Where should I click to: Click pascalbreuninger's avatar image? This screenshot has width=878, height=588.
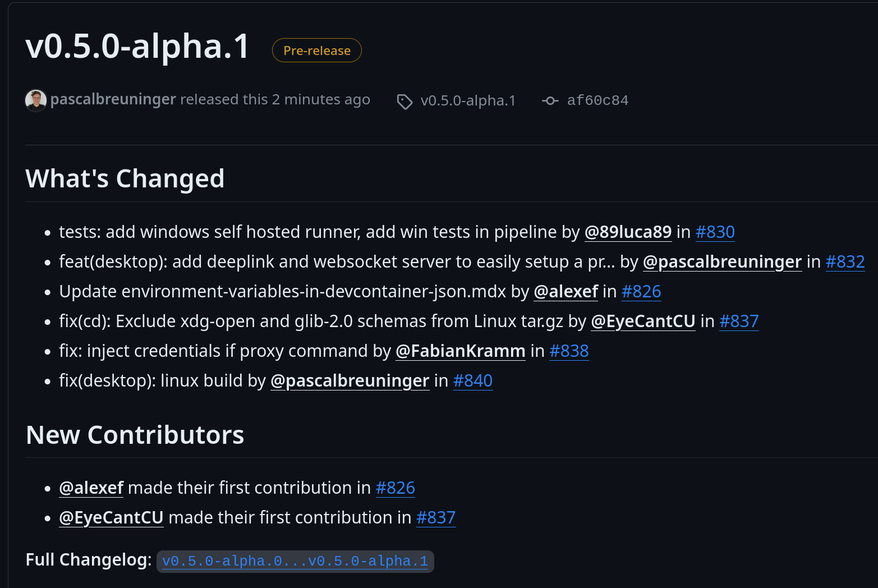coord(36,100)
